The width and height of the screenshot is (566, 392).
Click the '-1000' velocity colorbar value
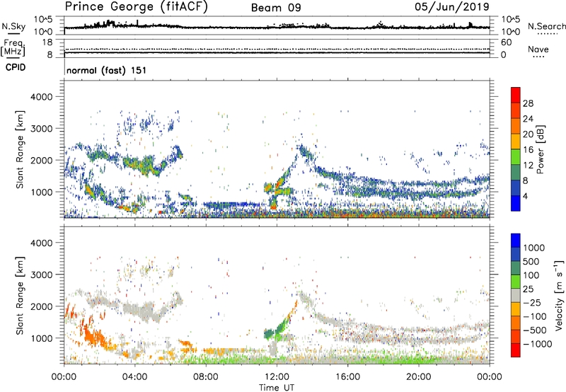(x=537, y=344)
